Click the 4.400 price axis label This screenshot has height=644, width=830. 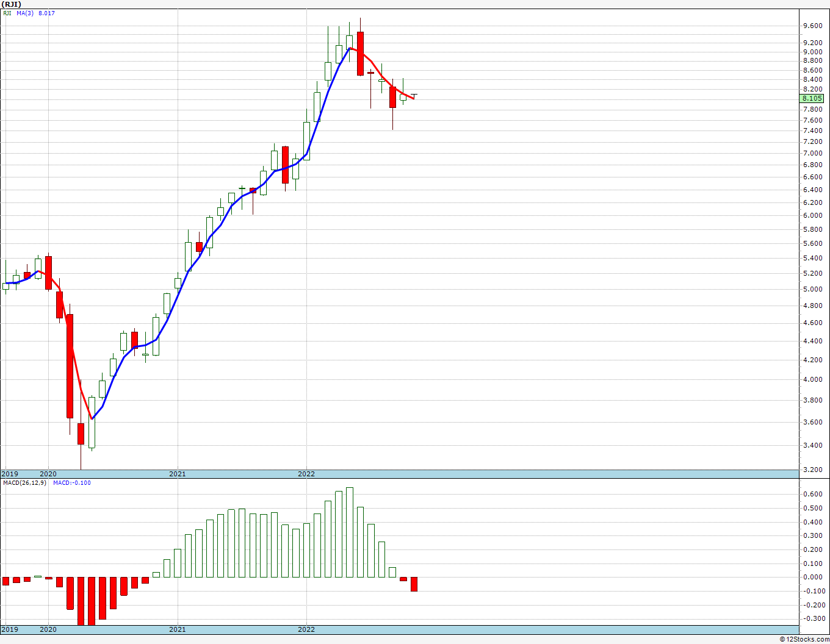pyautogui.click(x=812, y=341)
